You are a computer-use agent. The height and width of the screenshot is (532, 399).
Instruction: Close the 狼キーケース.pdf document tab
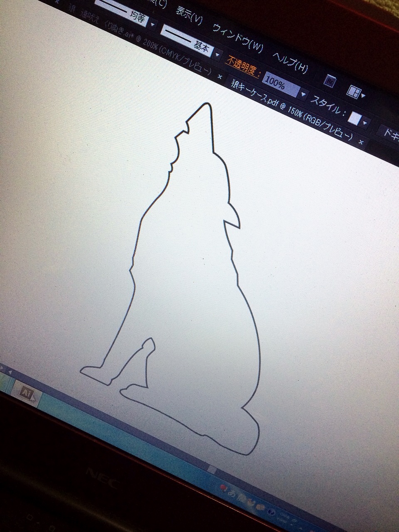361,142
